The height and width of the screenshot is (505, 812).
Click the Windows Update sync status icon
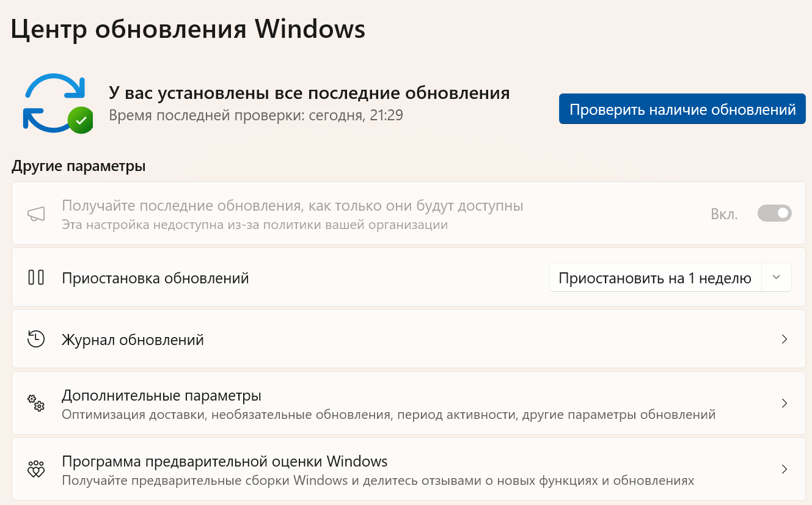pos(55,102)
